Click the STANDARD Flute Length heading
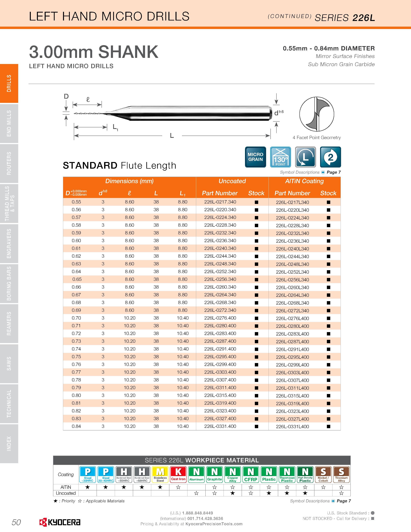Screen dimensions: 411x532 pyautogui.click(x=119, y=165)
